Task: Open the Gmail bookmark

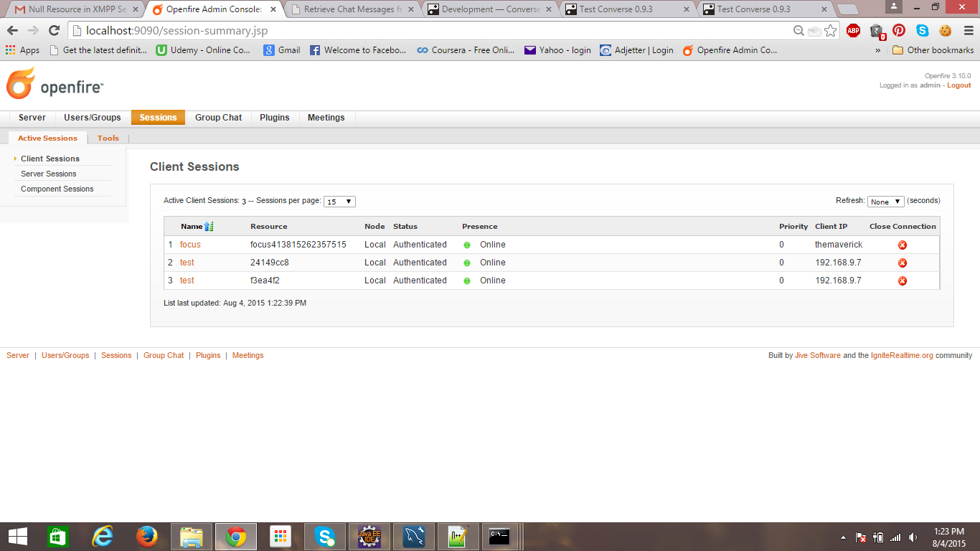Action: tap(282, 50)
